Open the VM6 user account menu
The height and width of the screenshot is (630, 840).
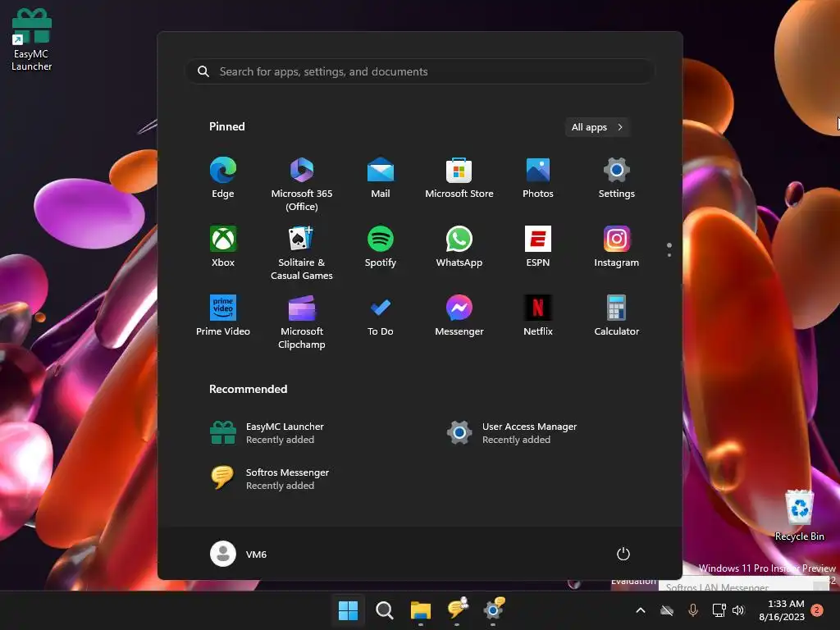239,554
